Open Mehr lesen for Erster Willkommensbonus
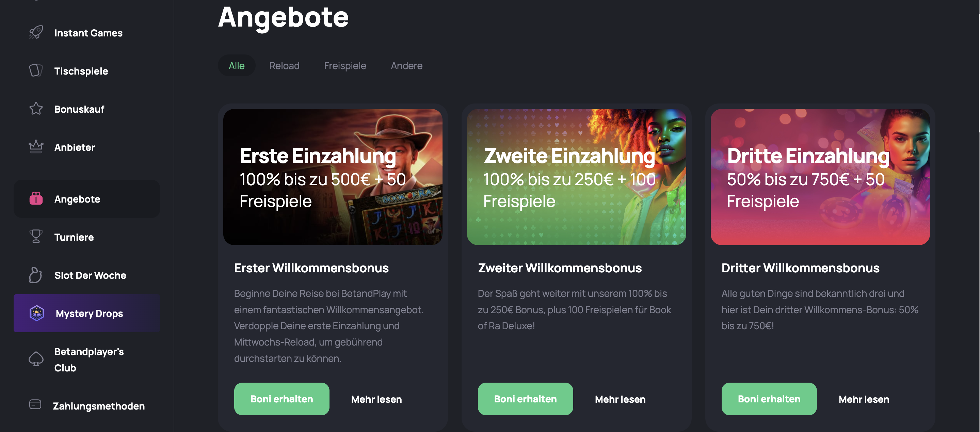The width and height of the screenshot is (980, 432). click(376, 399)
